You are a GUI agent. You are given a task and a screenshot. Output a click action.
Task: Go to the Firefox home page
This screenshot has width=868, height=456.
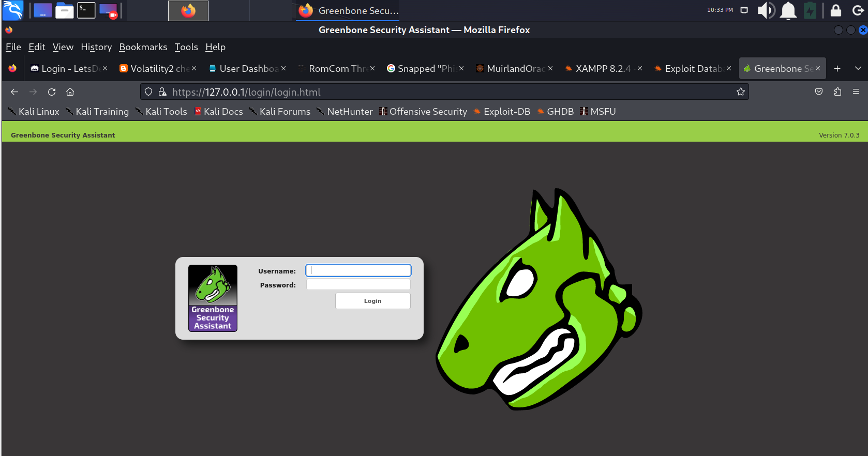click(x=70, y=92)
